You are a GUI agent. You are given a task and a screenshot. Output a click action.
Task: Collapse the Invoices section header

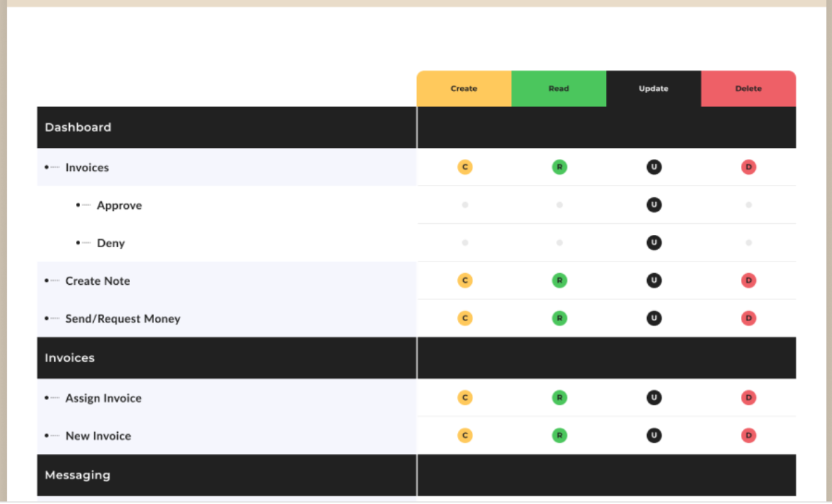pos(70,358)
